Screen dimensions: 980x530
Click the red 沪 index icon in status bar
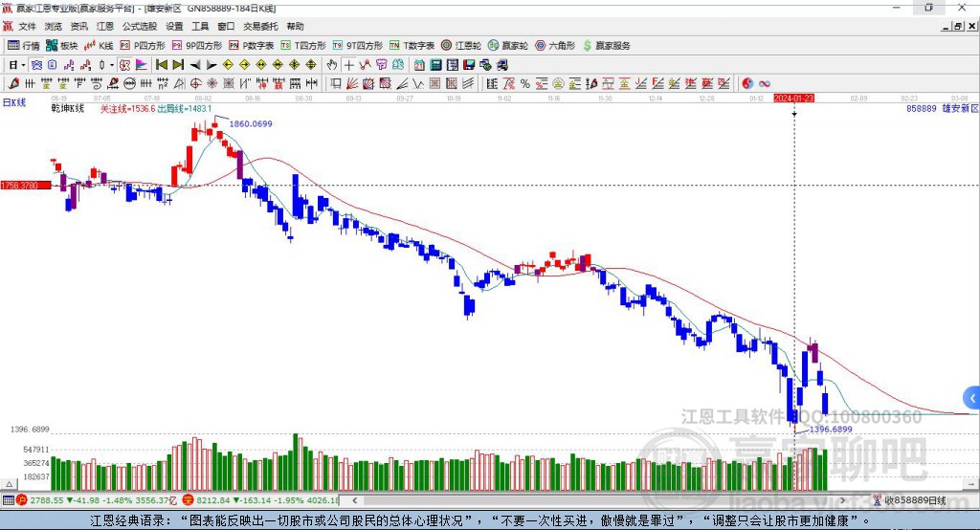point(22,500)
